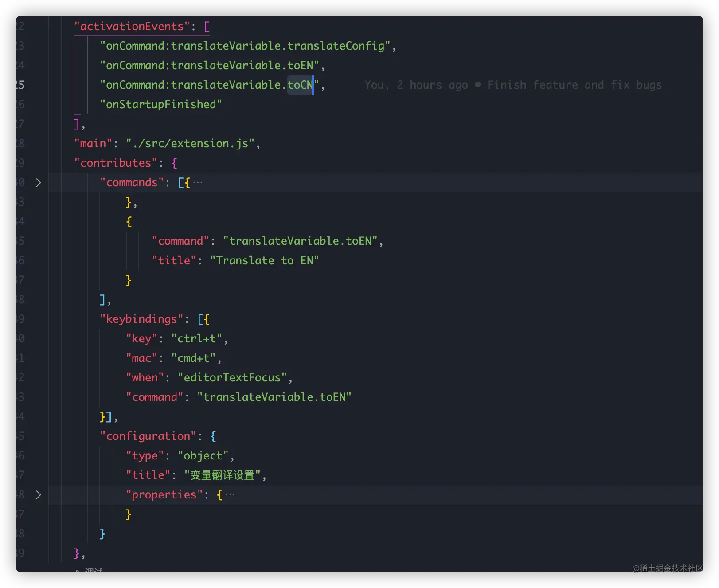Click the fold ellipsis after "properties": {
This screenshot has height=588, width=719.
[230, 495]
